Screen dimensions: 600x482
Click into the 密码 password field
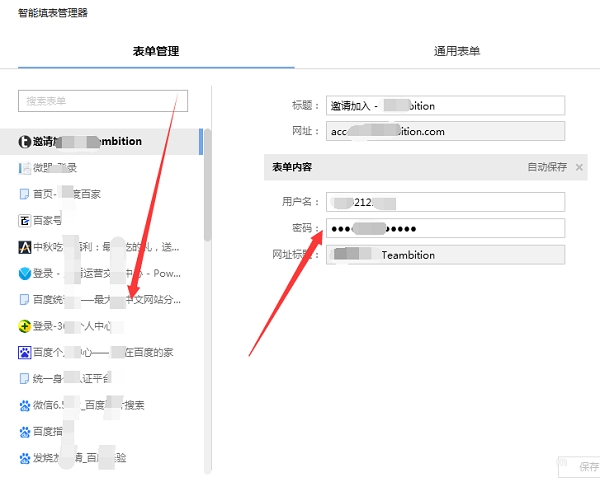(445, 228)
